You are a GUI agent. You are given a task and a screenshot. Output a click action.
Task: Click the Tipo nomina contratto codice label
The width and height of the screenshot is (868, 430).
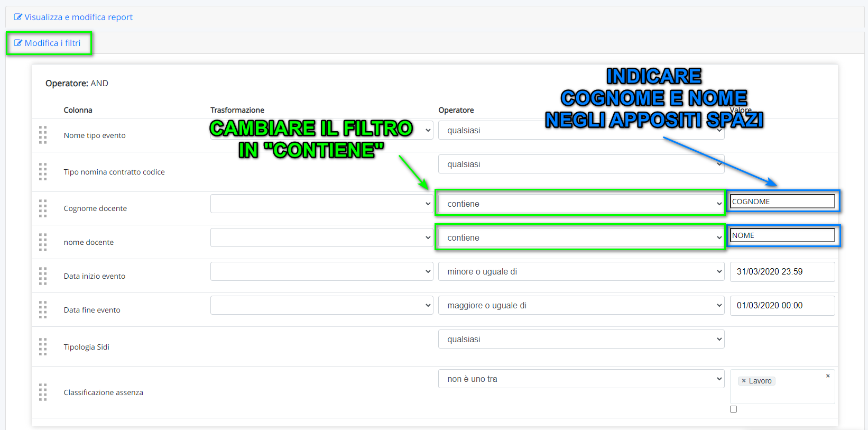click(x=114, y=172)
